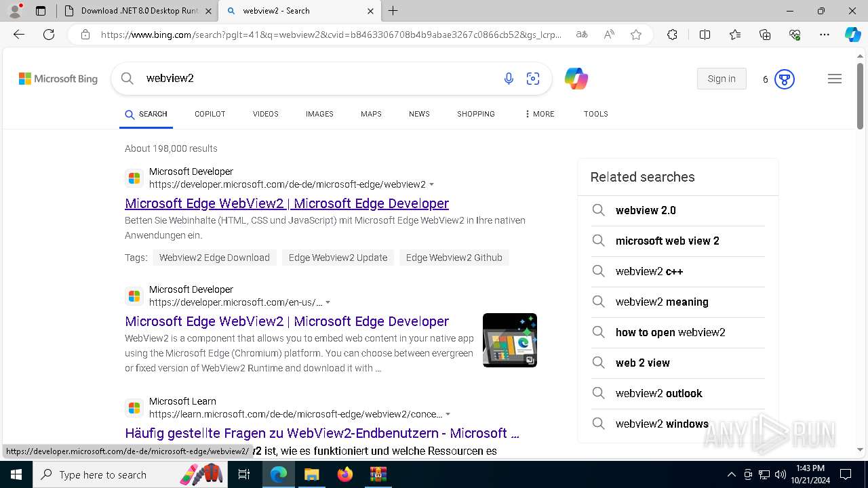Open split screen icon
Viewport: 868px width, 488px height.
[705, 35]
